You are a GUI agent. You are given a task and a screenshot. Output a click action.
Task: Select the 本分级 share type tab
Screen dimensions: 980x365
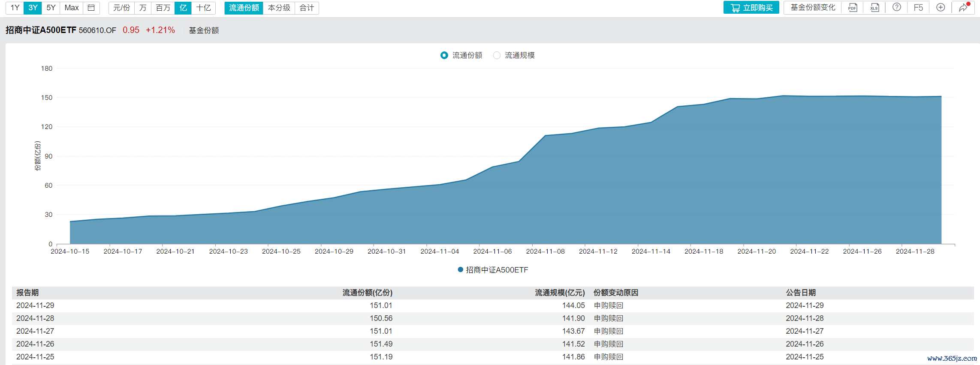[x=279, y=8]
